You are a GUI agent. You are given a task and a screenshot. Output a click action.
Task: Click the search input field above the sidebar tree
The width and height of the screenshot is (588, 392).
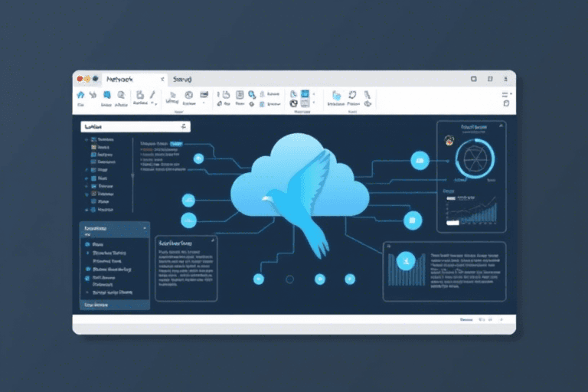135,126
